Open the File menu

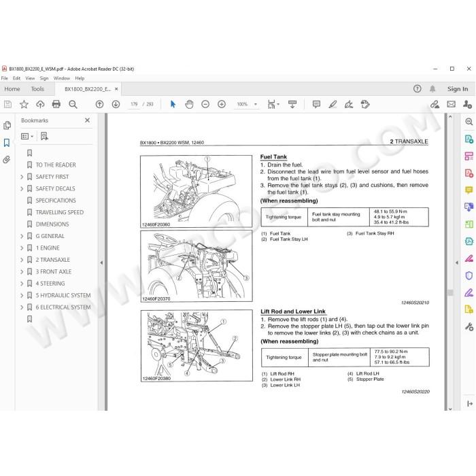(x=5, y=78)
